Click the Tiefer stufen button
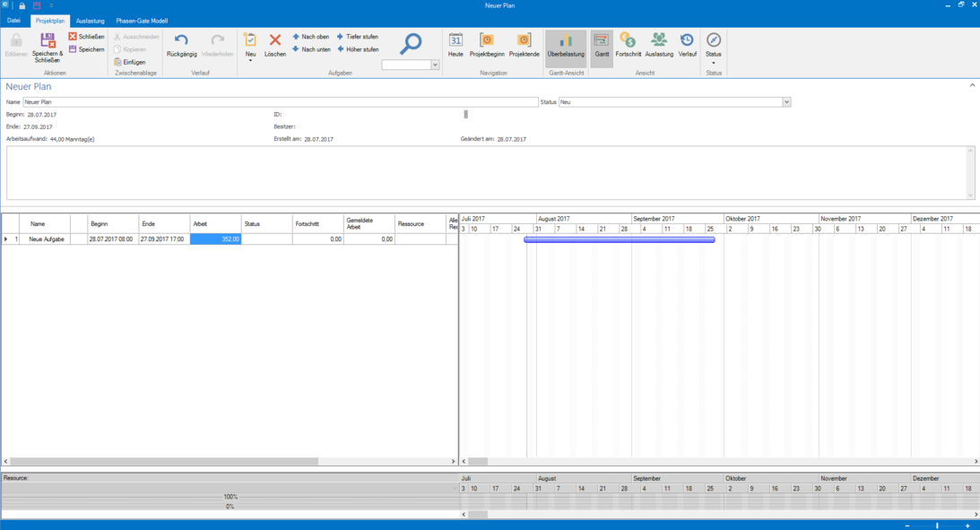This screenshot has width=980, height=530. (358, 37)
